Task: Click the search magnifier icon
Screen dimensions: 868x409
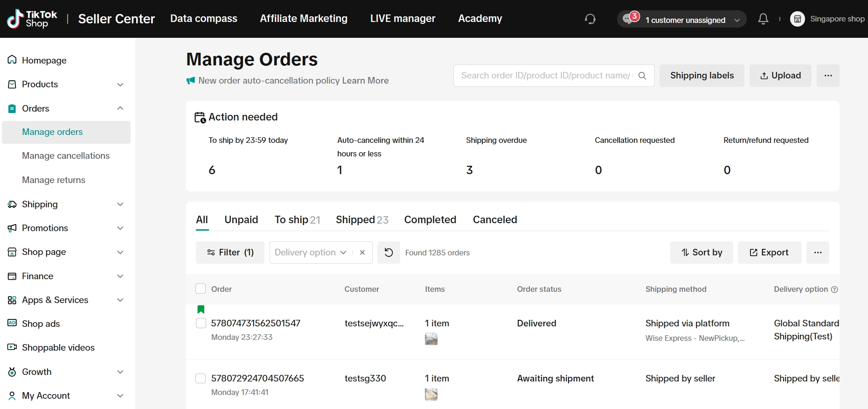Action: 642,76
